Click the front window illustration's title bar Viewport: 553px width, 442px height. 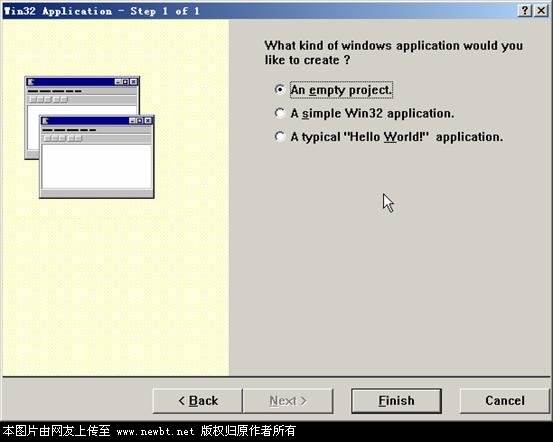pos(97,121)
